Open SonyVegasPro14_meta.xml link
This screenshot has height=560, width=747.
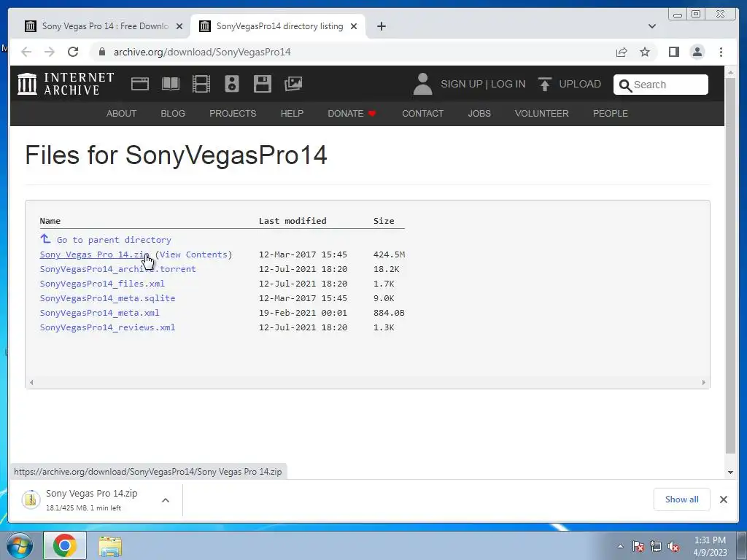[x=99, y=313]
